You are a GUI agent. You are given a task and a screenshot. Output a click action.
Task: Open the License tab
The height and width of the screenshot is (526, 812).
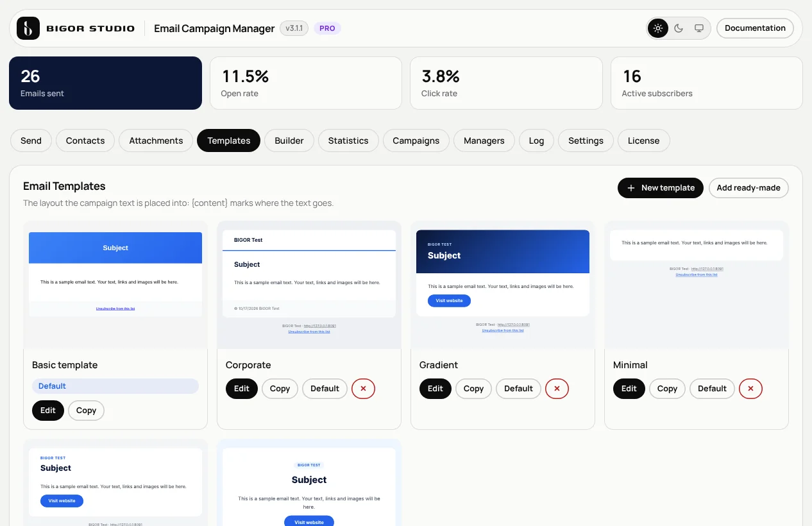pyautogui.click(x=644, y=140)
